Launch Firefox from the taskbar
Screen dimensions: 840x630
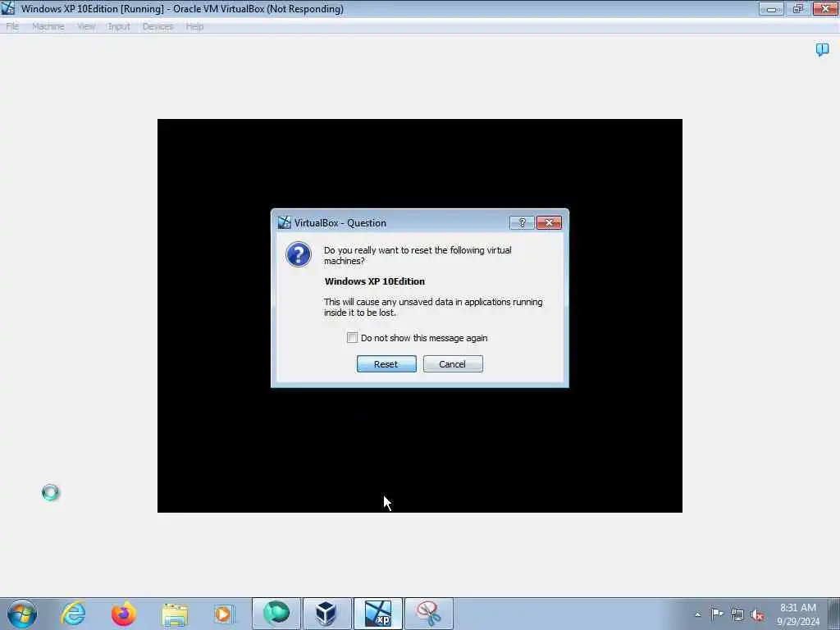[x=123, y=614]
